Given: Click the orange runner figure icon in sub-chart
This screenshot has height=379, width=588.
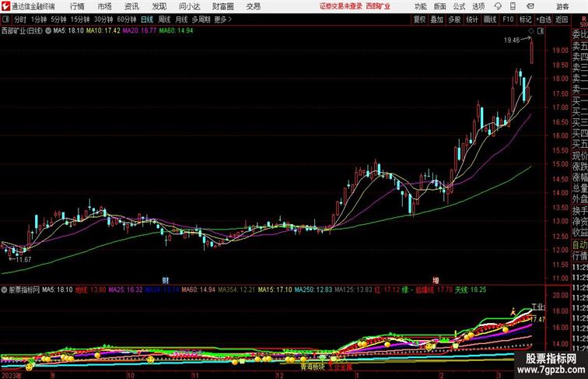Looking at the screenshot, I should tap(513, 311).
